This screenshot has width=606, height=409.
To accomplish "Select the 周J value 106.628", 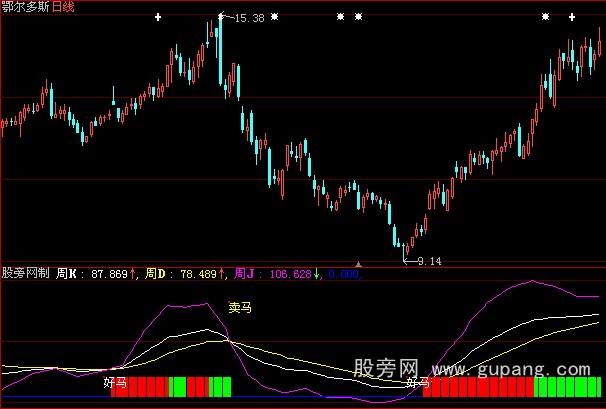I will (291, 274).
